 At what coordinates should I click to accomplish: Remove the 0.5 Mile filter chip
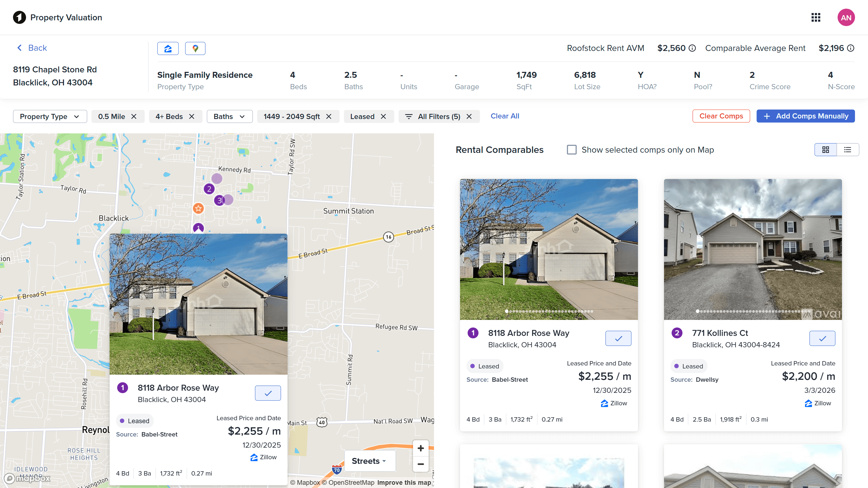[x=134, y=116]
